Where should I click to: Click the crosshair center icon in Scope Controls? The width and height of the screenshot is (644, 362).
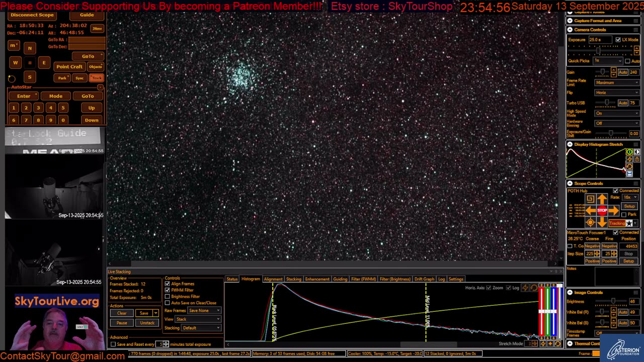[x=590, y=222]
